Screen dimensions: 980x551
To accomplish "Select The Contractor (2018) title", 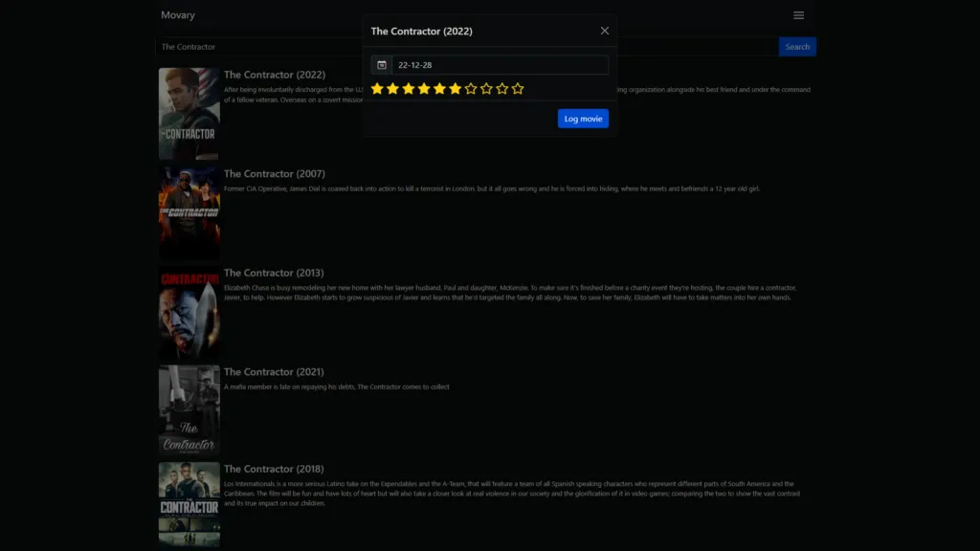I will click(x=274, y=470).
